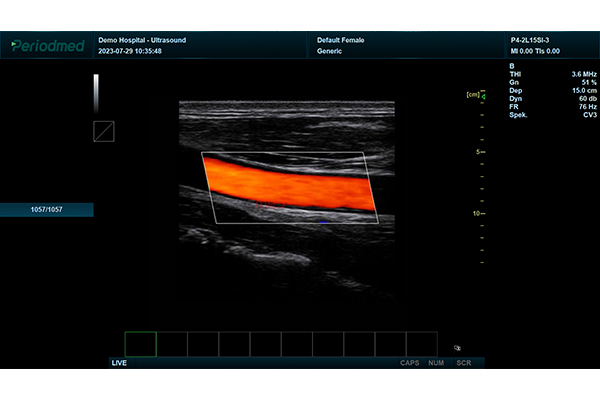The image size is (600, 400).
Task: Select the second empty thumbnail slot
Action: (172, 344)
